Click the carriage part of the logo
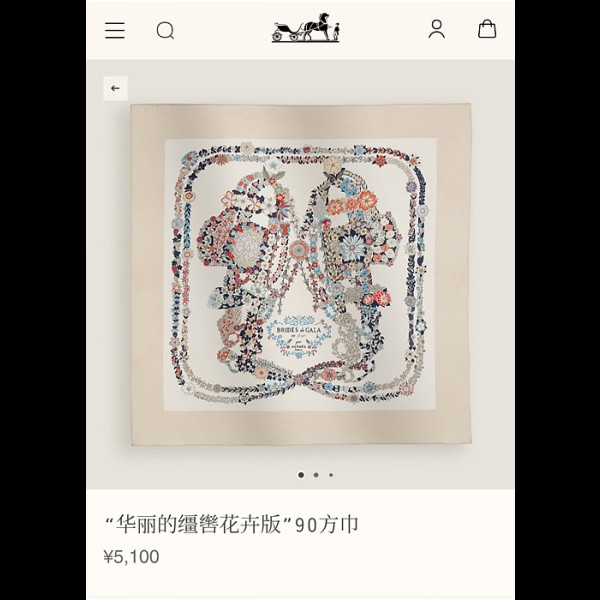Screen dimensions: 600x600 coord(288,31)
